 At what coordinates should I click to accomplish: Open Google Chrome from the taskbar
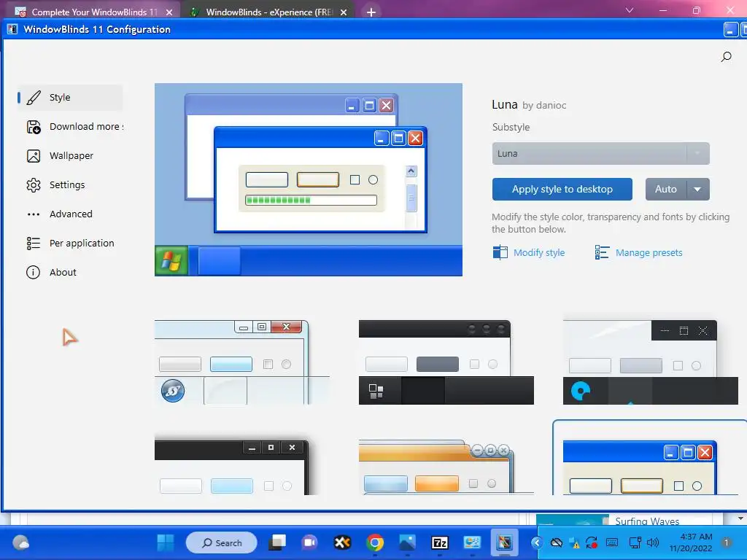point(375,542)
